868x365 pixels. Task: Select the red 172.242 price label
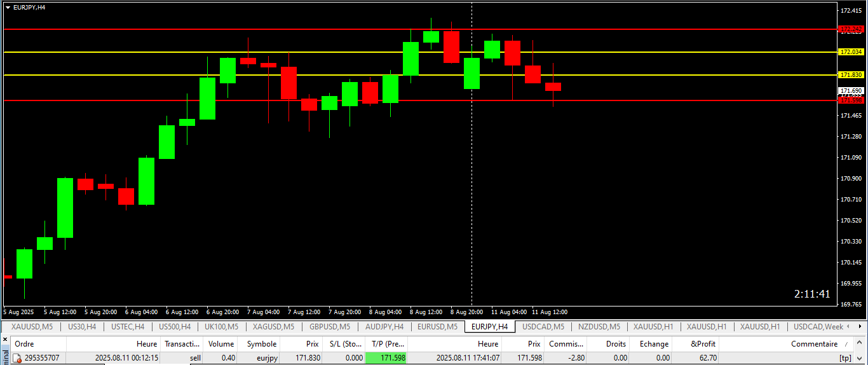851,29
